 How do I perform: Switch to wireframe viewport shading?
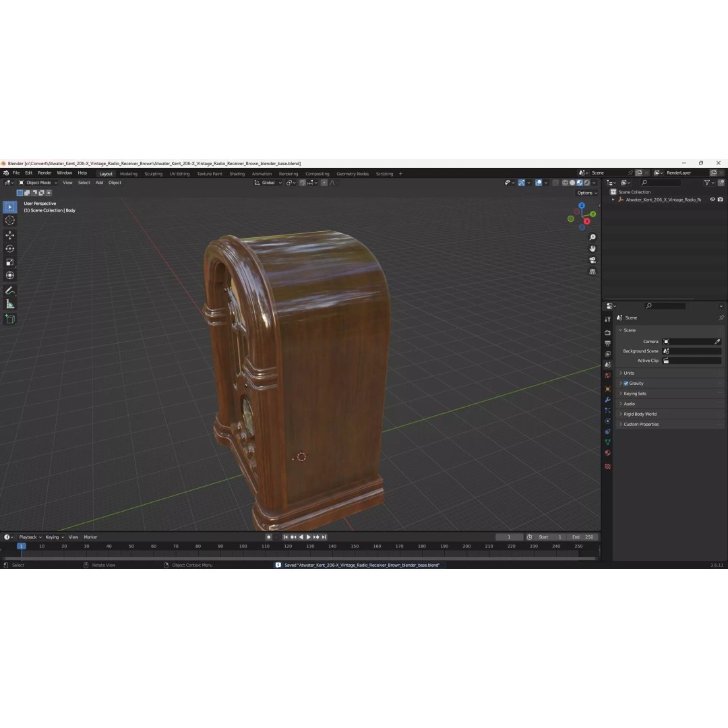point(565,183)
